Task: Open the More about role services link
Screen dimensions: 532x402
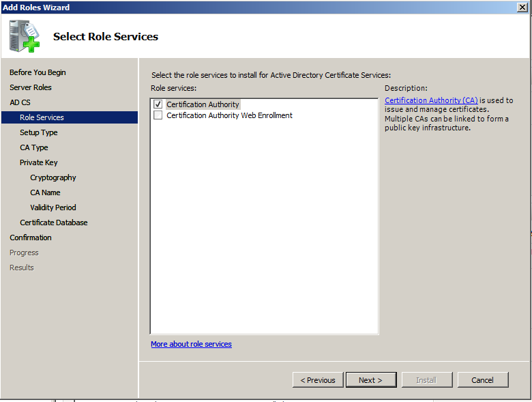Action: pos(191,344)
